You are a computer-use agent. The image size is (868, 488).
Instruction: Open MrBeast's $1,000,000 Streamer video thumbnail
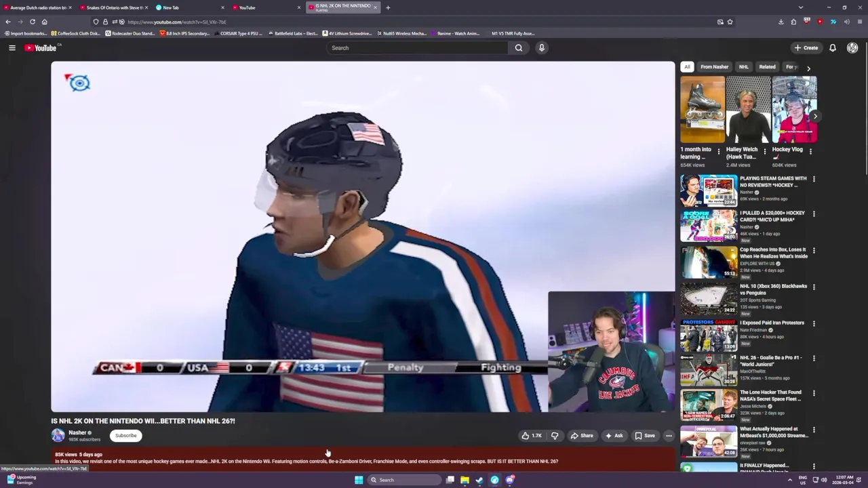coord(709,441)
